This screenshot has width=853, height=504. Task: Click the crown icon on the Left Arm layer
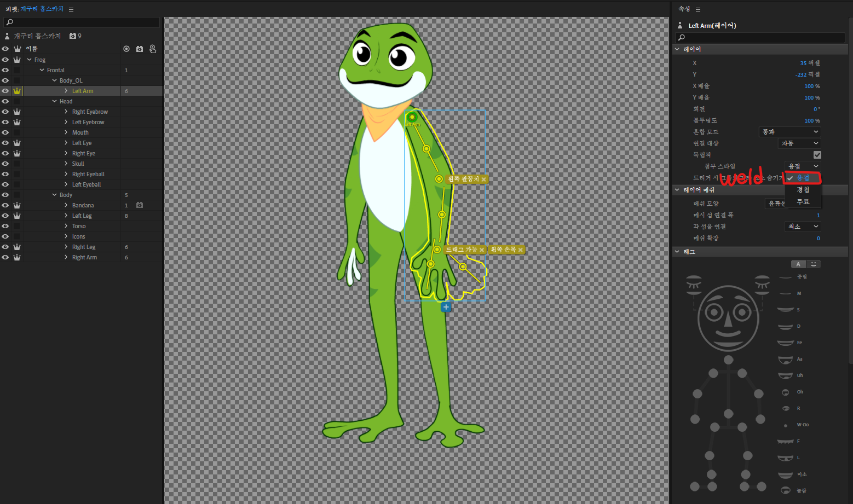[x=17, y=90]
